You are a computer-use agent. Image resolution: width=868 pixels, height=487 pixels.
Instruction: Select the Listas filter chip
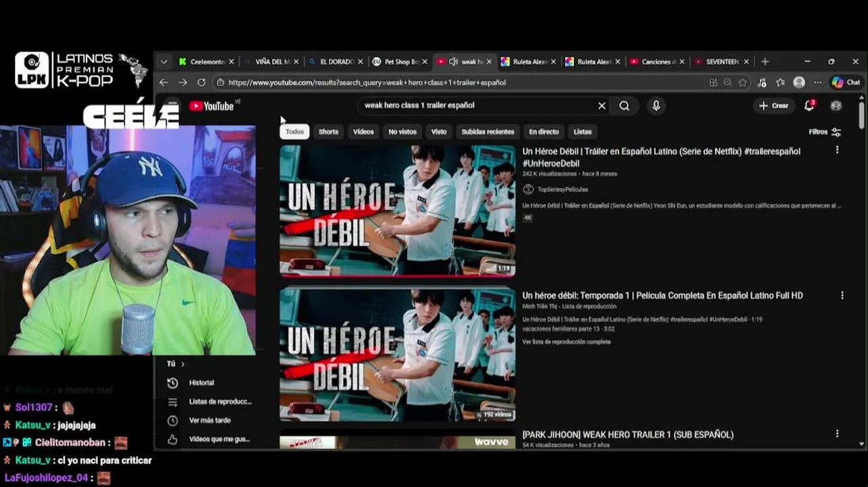tap(582, 132)
